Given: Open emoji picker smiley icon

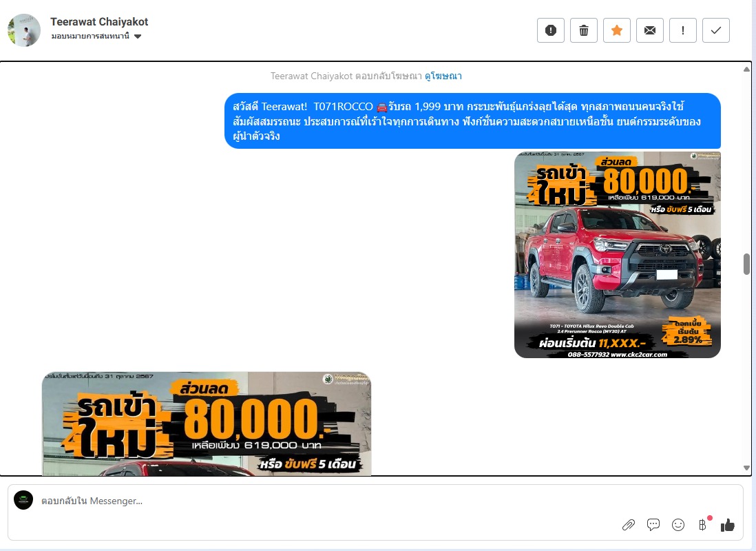Looking at the screenshot, I should click(x=678, y=524).
